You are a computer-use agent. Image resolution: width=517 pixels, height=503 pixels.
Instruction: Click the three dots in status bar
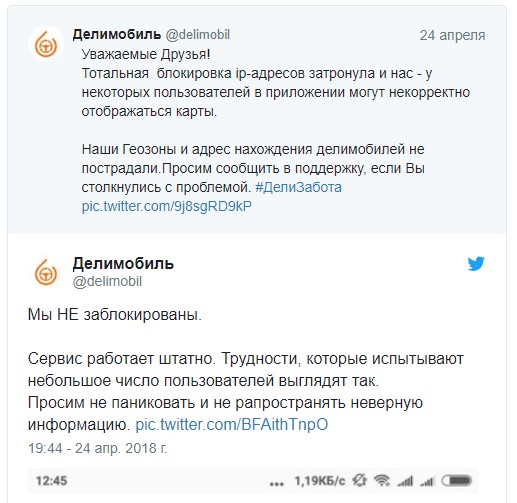pyautogui.click(x=277, y=483)
